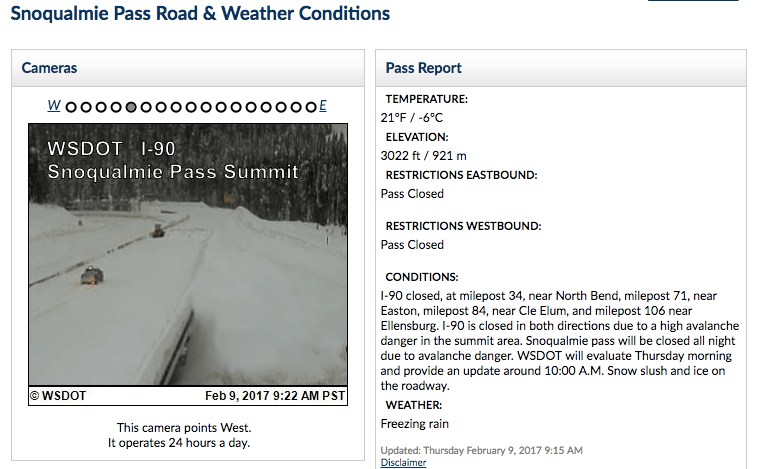Click the Cameras panel header
759x469 pixels.
tap(188, 68)
